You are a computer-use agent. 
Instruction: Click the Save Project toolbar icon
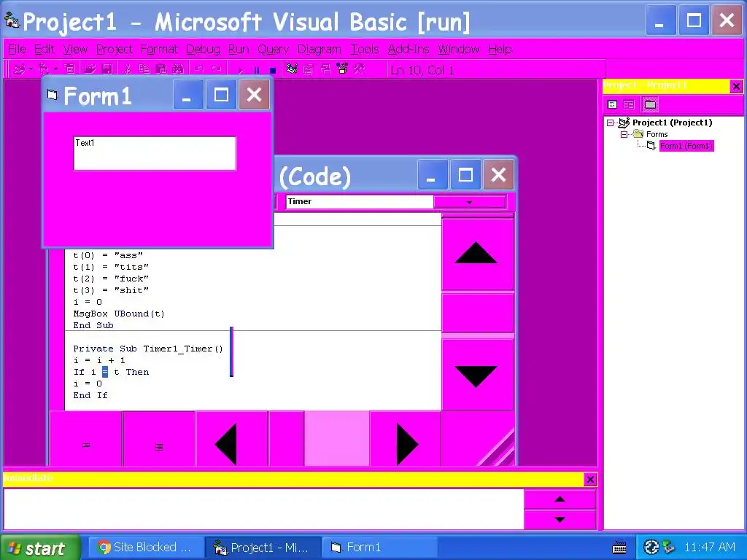[107, 69]
